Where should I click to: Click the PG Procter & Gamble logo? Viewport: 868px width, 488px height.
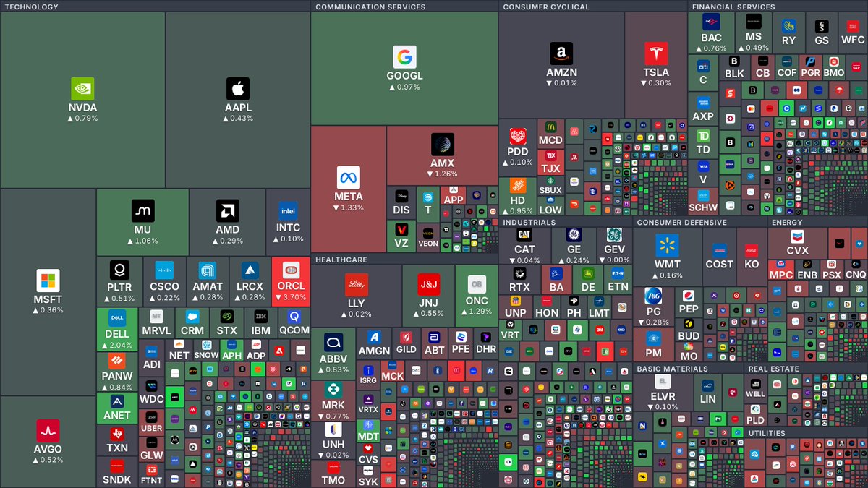coord(654,297)
